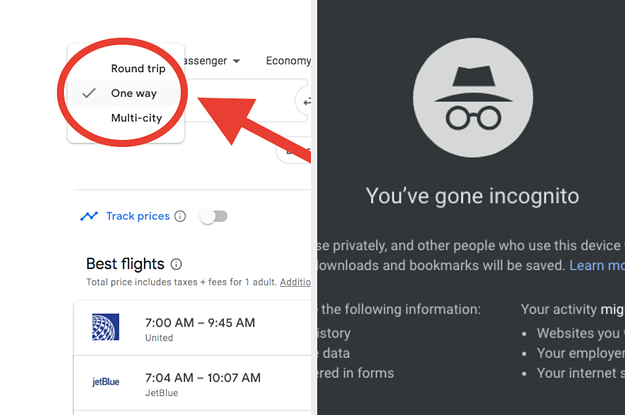Open the Learn more link
This screenshot has height=415, width=625.
(x=597, y=266)
